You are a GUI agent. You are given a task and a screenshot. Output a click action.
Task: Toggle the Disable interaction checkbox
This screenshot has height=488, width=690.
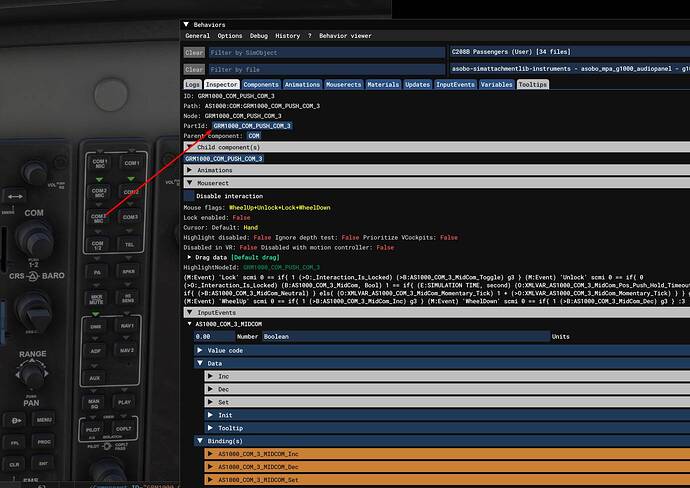[x=190, y=196]
